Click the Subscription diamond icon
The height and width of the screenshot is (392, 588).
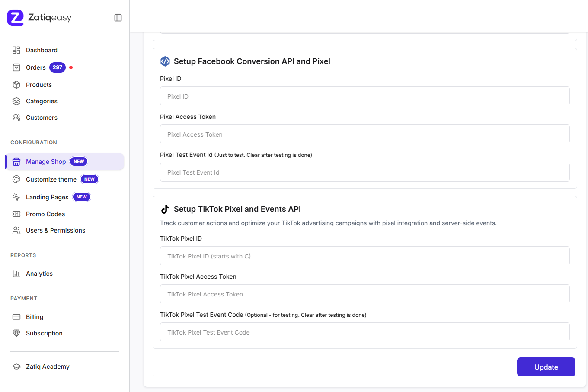click(16, 333)
